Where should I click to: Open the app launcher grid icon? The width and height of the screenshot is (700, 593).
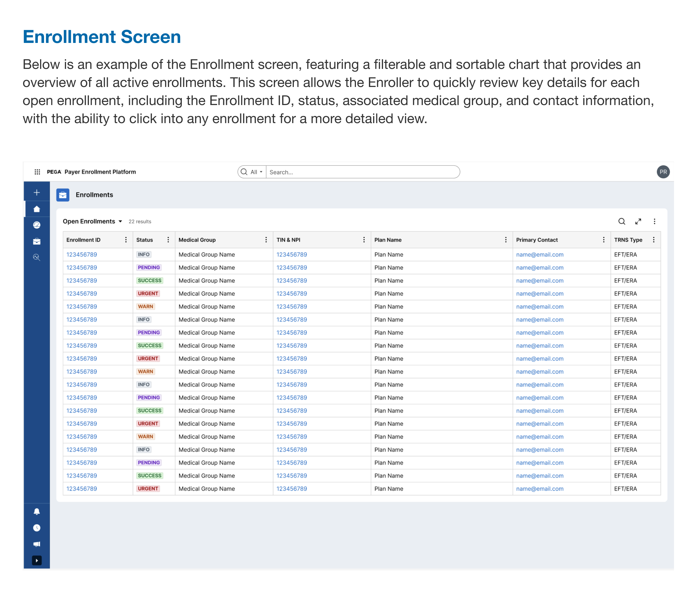(x=37, y=172)
